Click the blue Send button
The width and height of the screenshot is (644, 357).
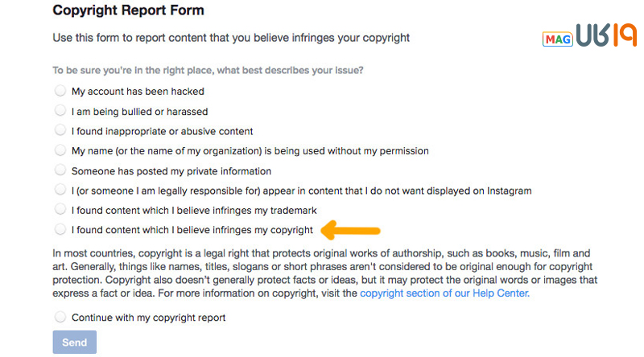click(74, 342)
